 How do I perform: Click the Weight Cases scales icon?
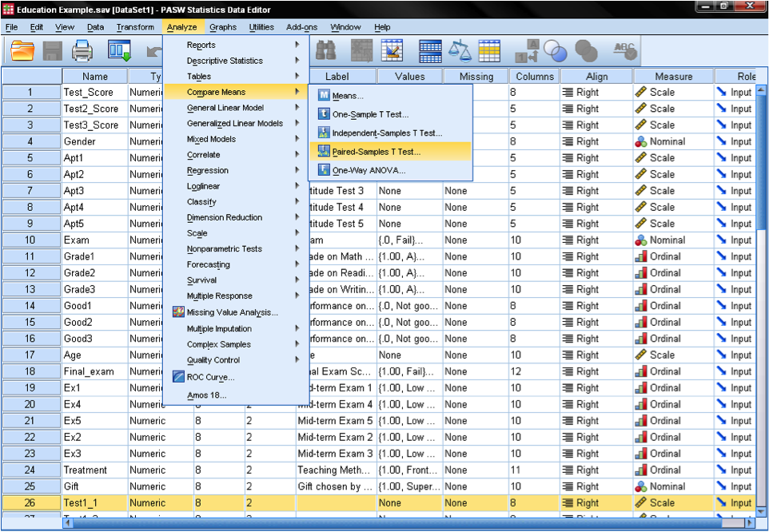(460, 51)
